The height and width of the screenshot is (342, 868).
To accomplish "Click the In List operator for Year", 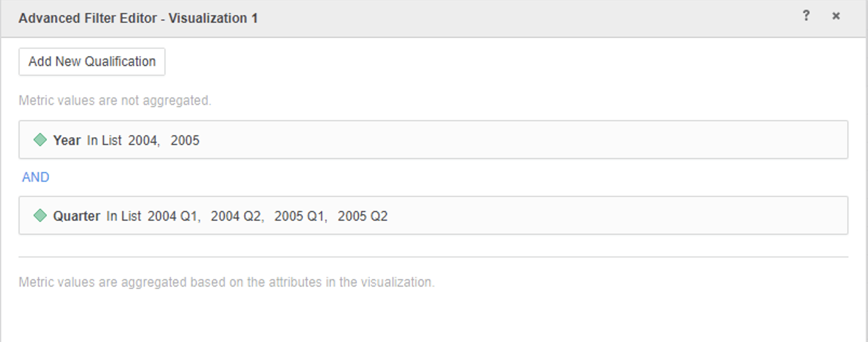I will 104,140.
